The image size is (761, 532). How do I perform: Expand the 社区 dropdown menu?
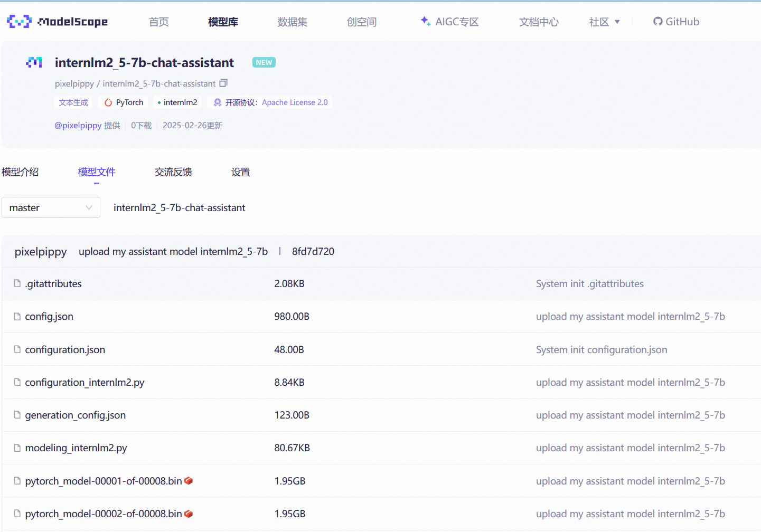(x=604, y=22)
